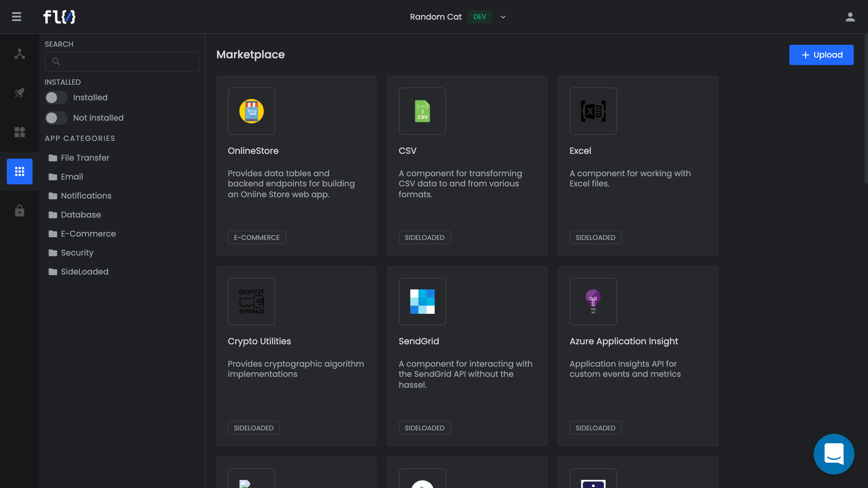This screenshot has width=868, height=488.
Task: Open the chat support bubble
Action: [834, 454]
